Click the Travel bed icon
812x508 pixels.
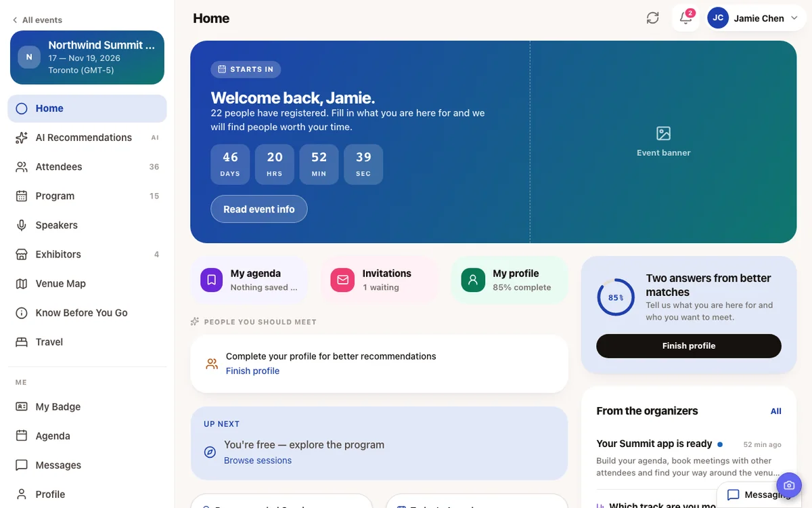pyautogui.click(x=22, y=342)
